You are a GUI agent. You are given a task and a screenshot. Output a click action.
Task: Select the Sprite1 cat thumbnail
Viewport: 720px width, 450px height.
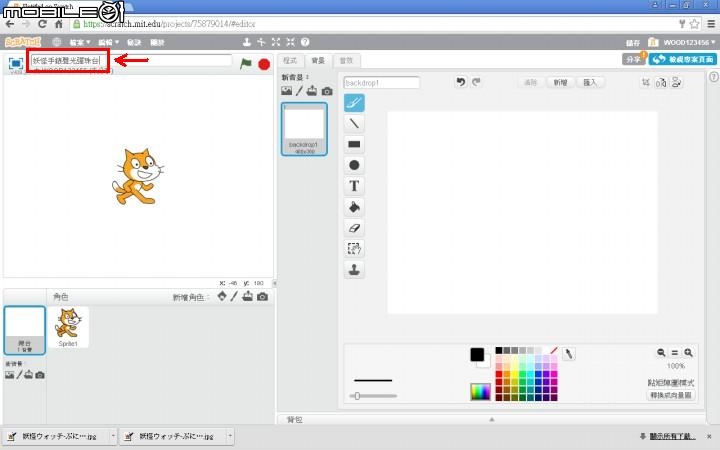(x=68, y=327)
